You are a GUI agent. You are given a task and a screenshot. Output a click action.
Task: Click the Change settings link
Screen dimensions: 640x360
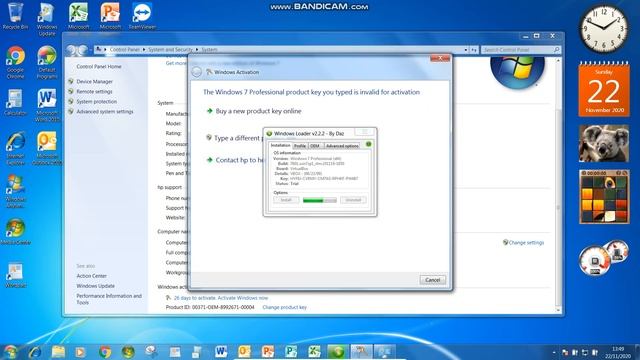pyautogui.click(x=526, y=242)
